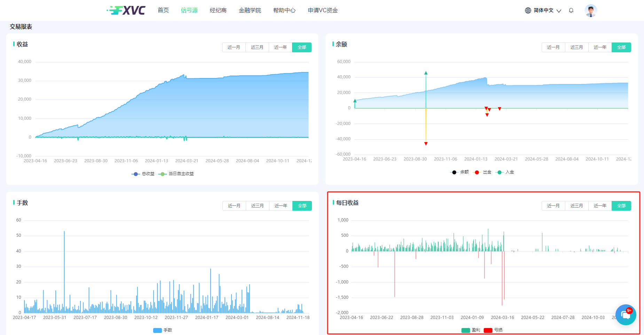Select 近一年 in the 手数 chart
Screen dimensions: 644x335
(281, 206)
